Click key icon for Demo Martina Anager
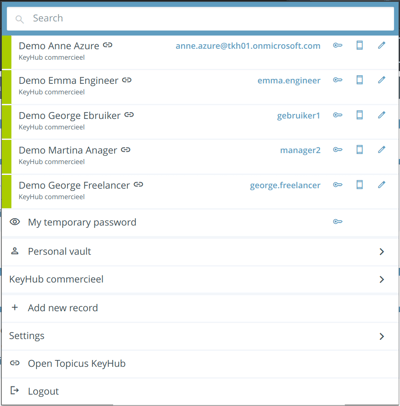 338,150
